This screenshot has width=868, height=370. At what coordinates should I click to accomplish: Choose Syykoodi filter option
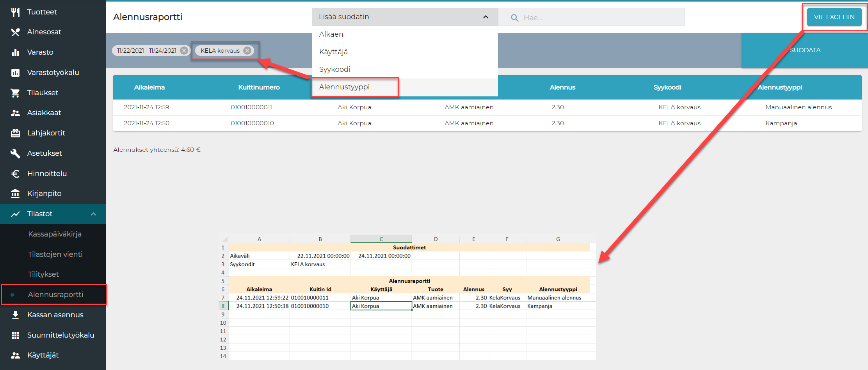(334, 69)
